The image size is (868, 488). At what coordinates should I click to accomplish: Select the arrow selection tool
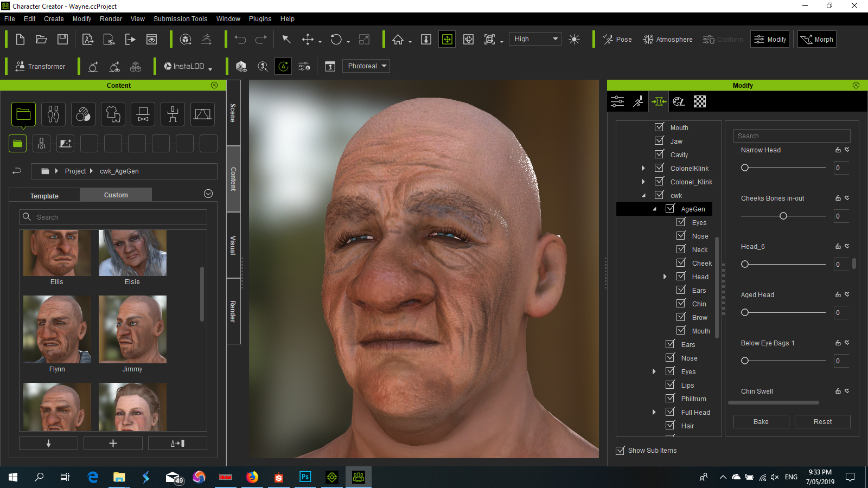(x=286, y=39)
